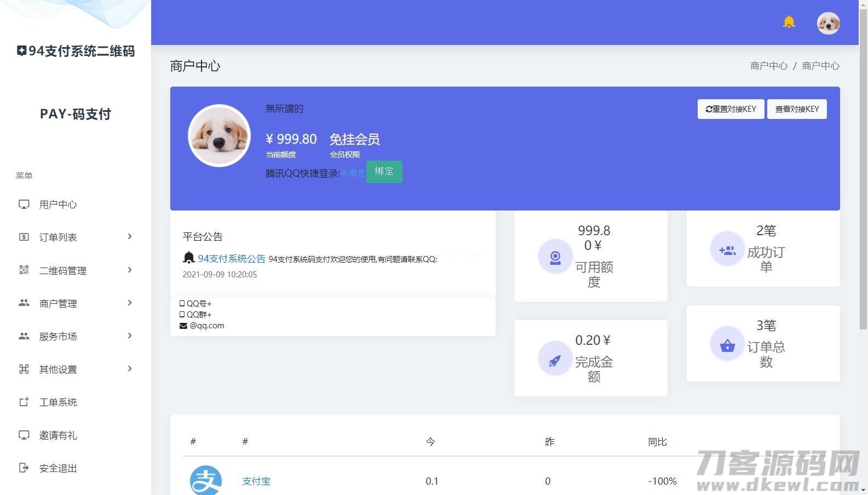Click the Alipay logo icon
Image resolution: width=868 pixels, height=495 pixels.
click(206, 481)
